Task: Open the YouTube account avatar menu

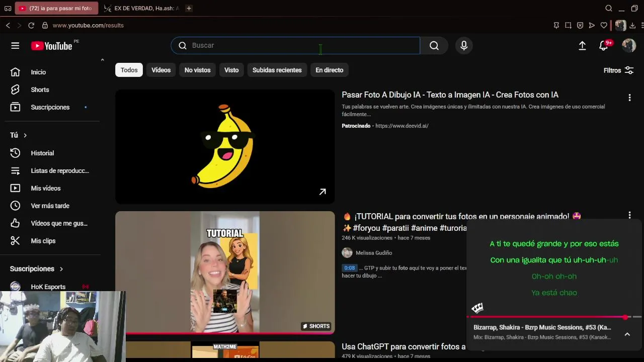Action: (629, 46)
